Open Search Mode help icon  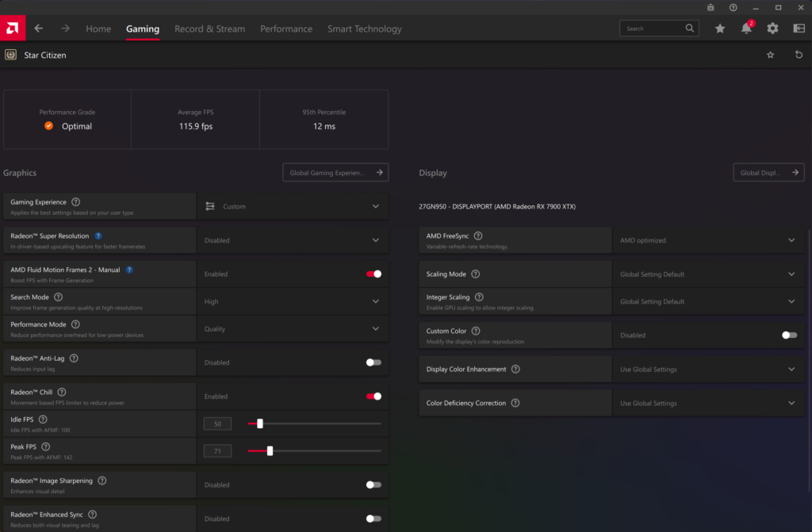tap(59, 297)
